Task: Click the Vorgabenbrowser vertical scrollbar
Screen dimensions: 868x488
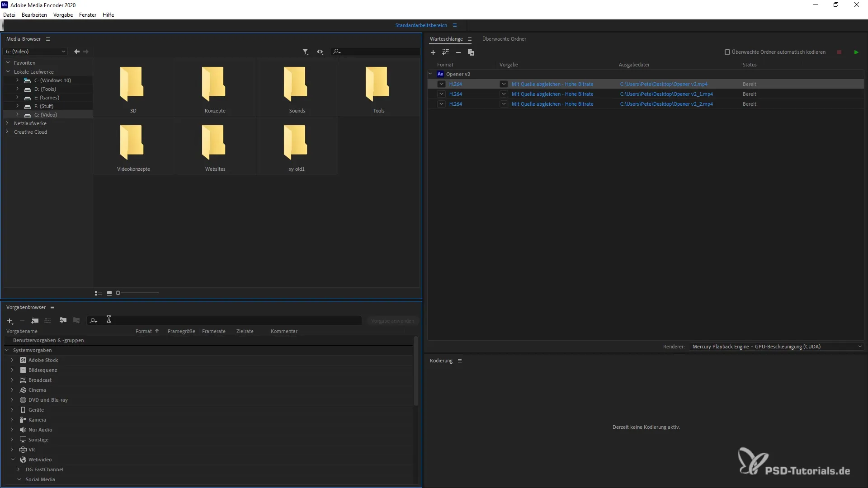Action: [x=416, y=371]
